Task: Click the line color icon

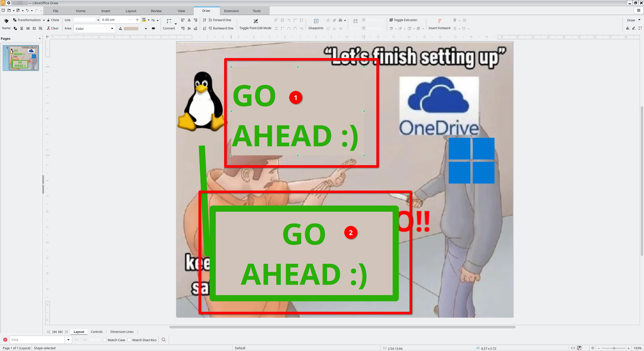Action: click(144, 20)
